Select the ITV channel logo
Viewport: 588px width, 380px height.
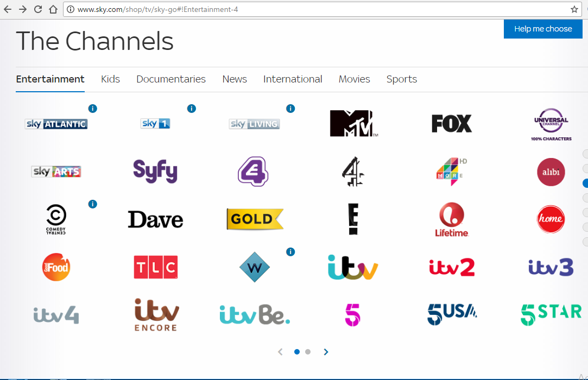(x=353, y=267)
